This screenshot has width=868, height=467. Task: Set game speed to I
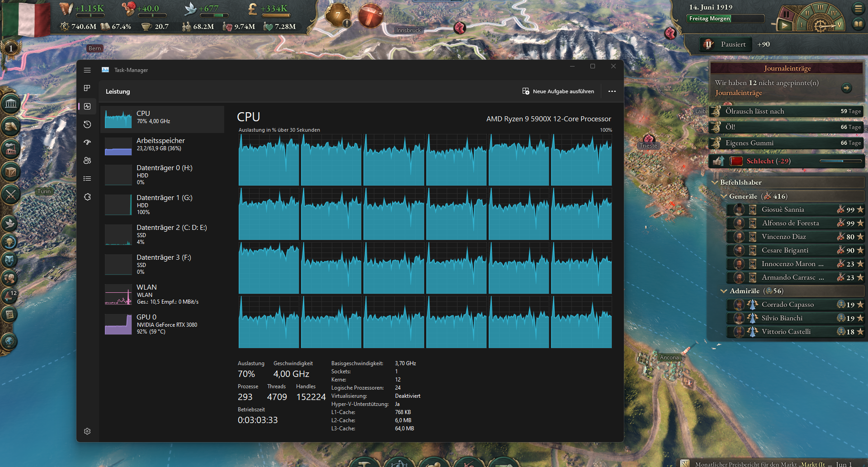click(802, 24)
